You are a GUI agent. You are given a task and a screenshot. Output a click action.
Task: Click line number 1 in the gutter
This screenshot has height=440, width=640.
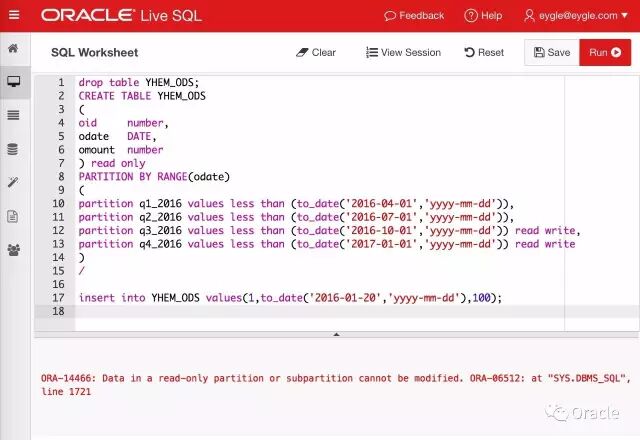[x=61, y=82]
